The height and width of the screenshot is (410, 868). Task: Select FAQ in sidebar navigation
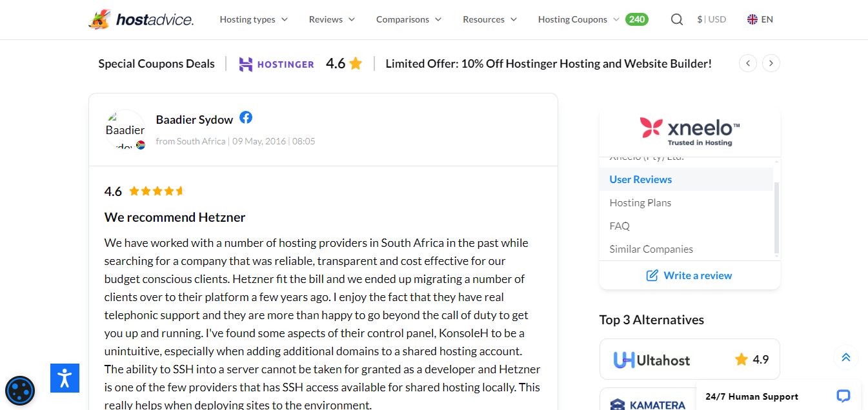[620, 226]
